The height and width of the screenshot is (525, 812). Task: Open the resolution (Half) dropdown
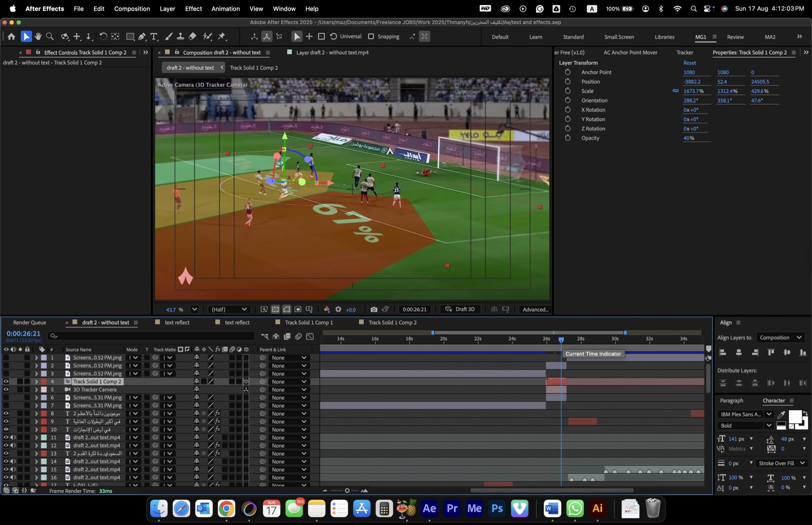coord(229,309)
